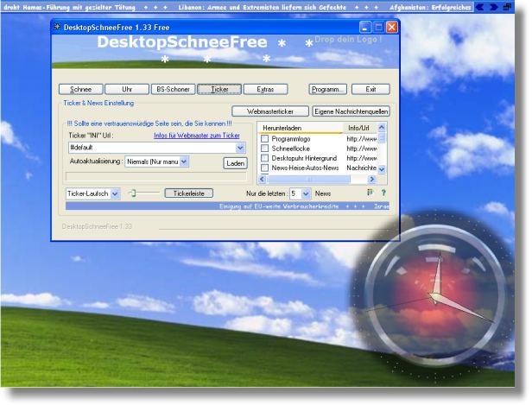Enable the Programmlogo checkbox

265,138
